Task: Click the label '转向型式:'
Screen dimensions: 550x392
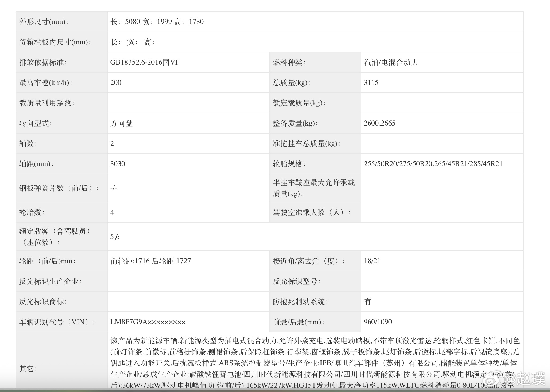Action: click(x=36, y=123)
